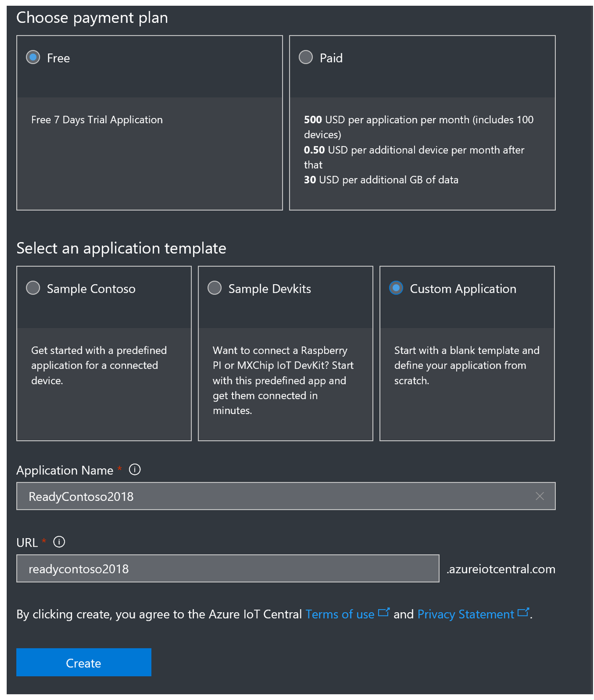Open the Terms of use link
This screenshot has height=700, width=594.
(x=339, y=614)
